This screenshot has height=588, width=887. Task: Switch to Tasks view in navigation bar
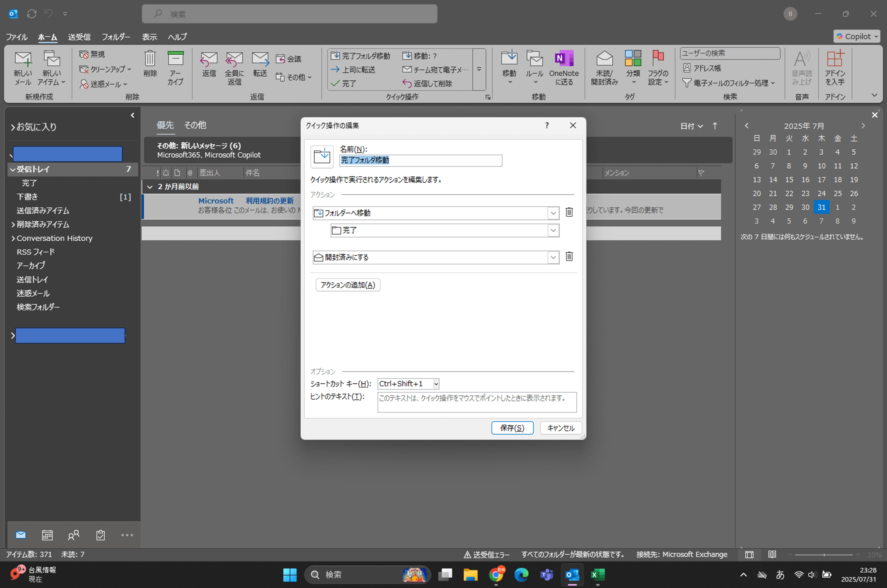(100, 535)
